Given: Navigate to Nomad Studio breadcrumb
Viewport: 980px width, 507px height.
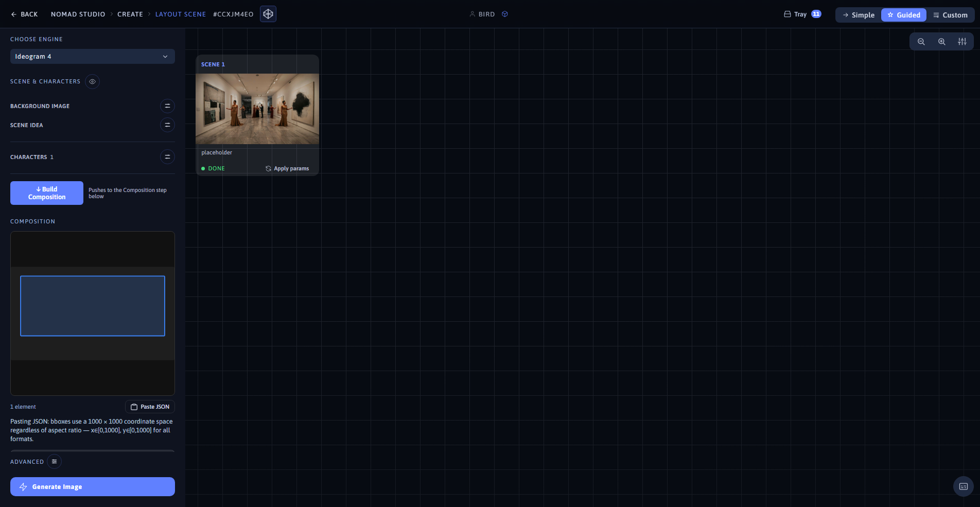Looking at the screenshot, I should click(x=78, y=14).
